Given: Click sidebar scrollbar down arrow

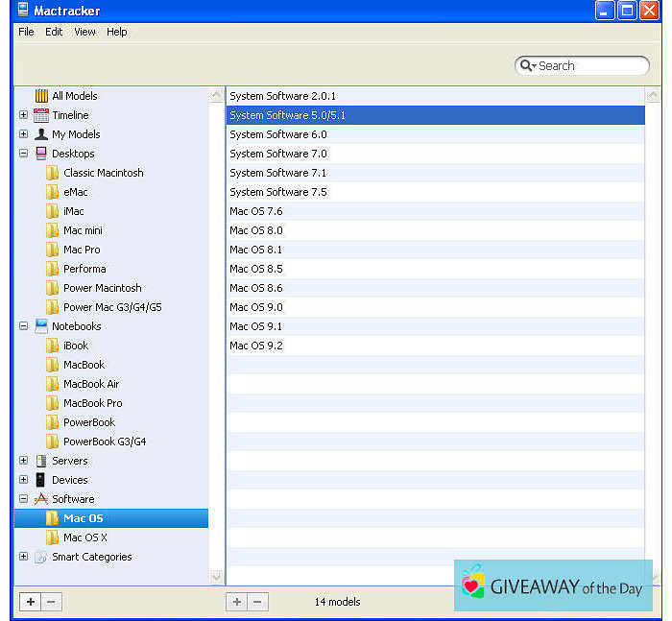Looking at the screenshot, I should pyautogui.click(x=216, y=577).
